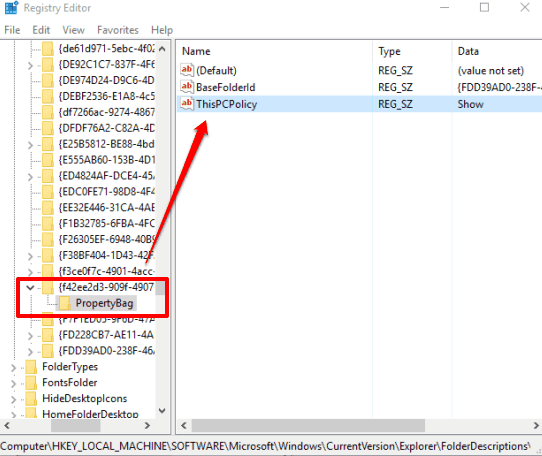
Task: Expand the HideDesktopIcons key
Action: tap(14, 399)
